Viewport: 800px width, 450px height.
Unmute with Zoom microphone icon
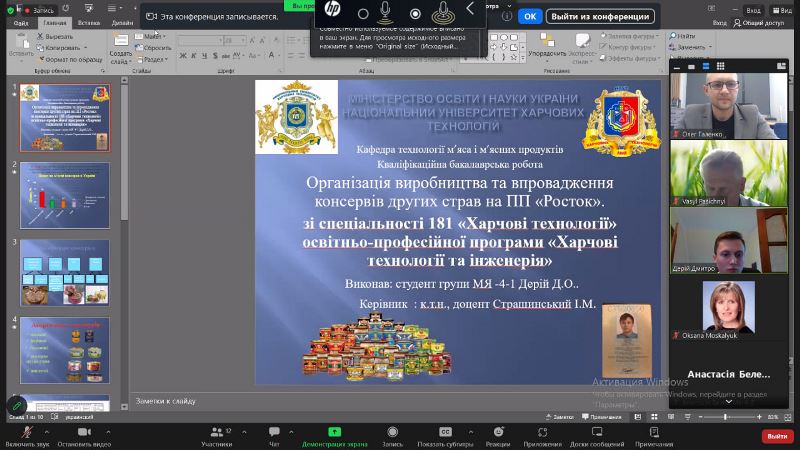(x=27, y=432)
